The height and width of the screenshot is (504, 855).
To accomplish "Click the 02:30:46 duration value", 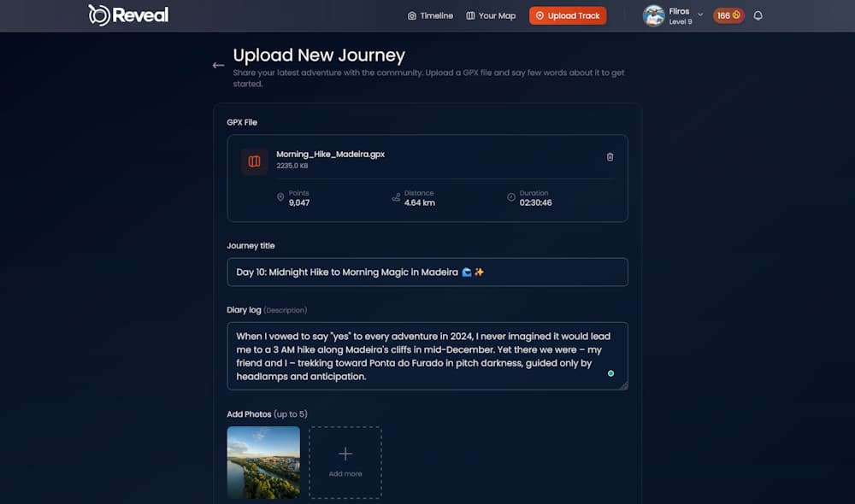I will (535, 202).
